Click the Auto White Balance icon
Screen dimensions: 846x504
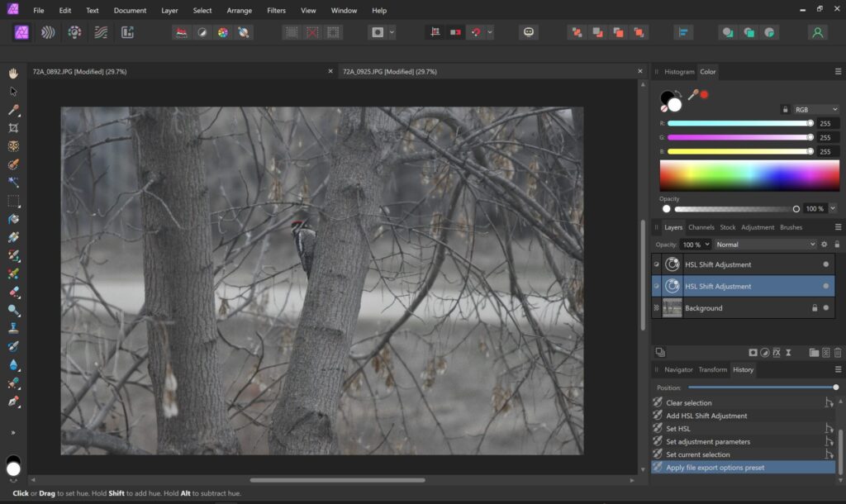[x=244, y=32]
